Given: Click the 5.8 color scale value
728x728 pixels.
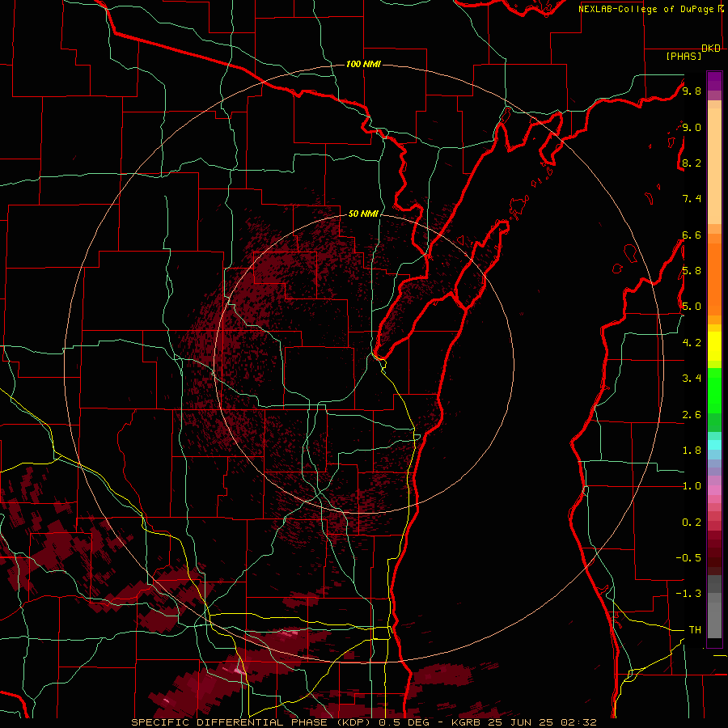Looking at the screenshot, I should [692, 271].
